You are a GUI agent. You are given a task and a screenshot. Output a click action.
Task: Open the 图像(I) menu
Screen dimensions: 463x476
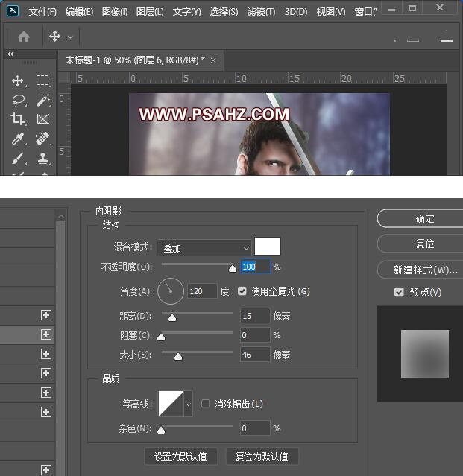[115, 12]
